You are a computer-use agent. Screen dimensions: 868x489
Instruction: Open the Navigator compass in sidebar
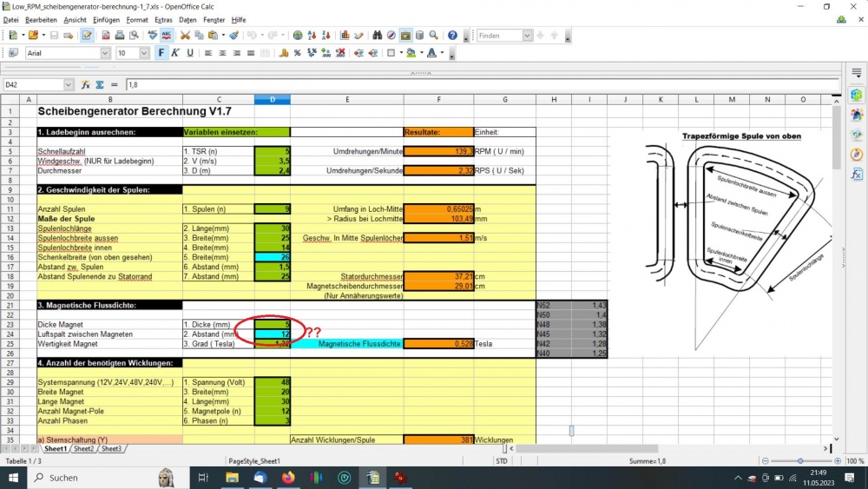tap(856, 155)
